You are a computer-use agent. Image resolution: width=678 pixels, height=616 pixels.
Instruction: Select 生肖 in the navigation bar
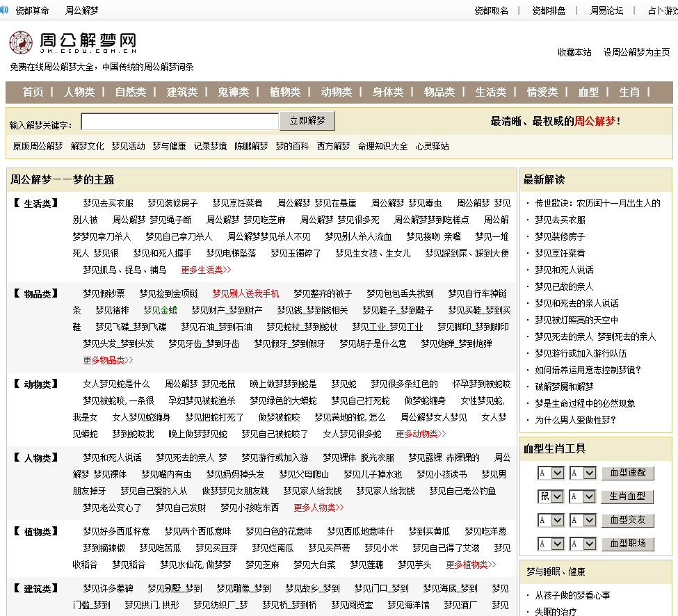click(629, 92)
